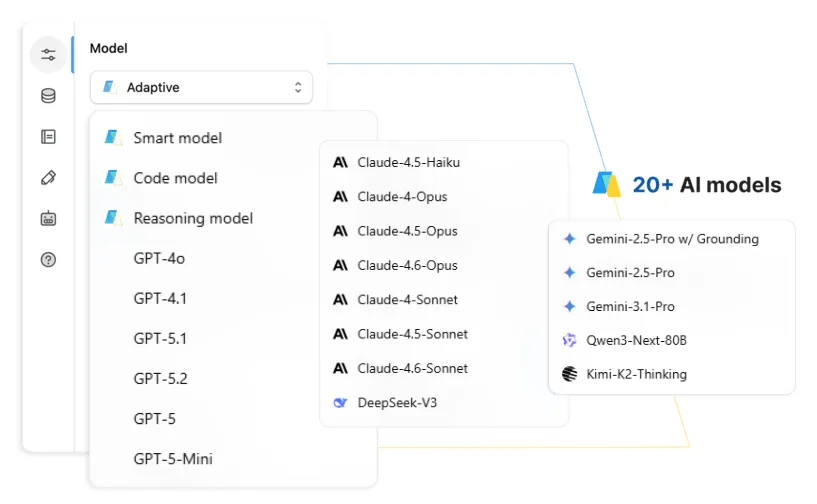Click the notebook panel icon in sidebar
This screenshot has width=817, height=504.
pos(48,137)
